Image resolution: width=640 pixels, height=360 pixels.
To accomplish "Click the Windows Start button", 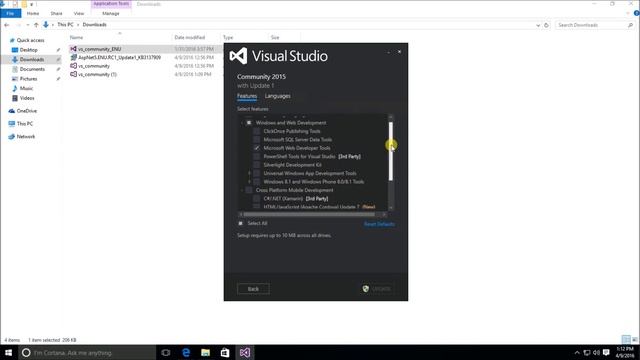I will (x=8, y=353).
